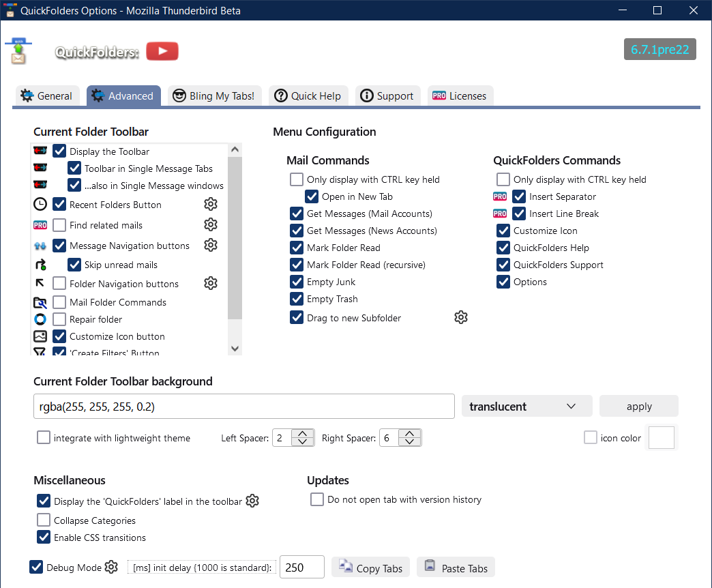Open the translucent background dropdown
The width and height of the screenshot is (712, 588).
[x=526, y=407]
